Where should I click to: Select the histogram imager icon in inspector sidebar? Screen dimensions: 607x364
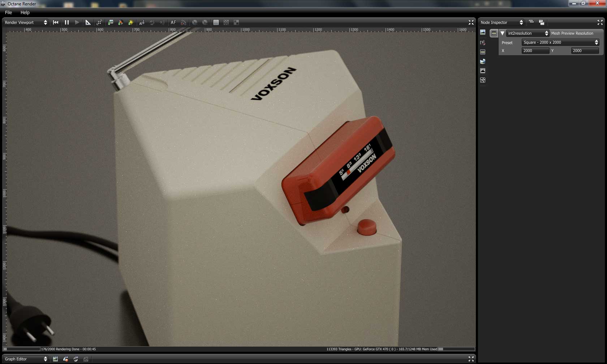point(483,71)
